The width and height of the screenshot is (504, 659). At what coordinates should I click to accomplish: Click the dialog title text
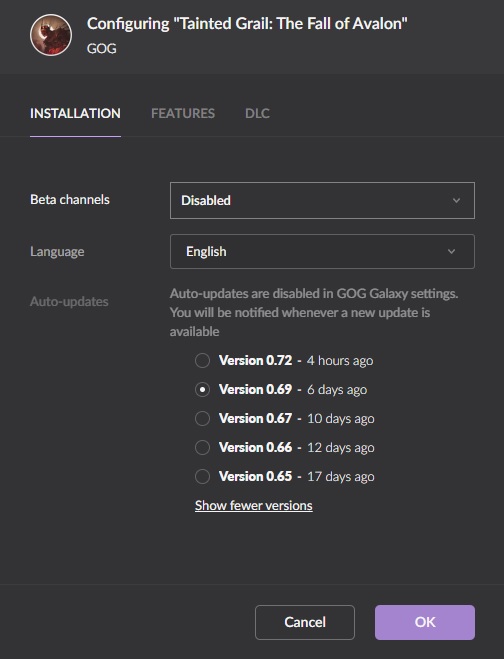(x=247, y=24)
